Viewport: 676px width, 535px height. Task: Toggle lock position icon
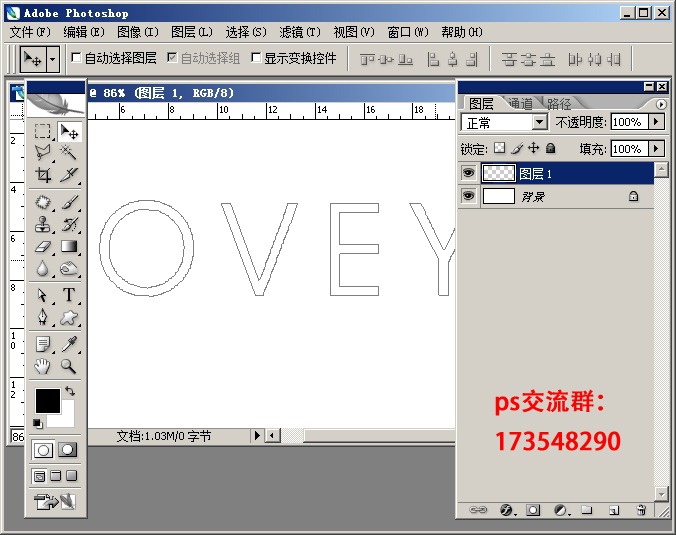(x=534, y=148)
